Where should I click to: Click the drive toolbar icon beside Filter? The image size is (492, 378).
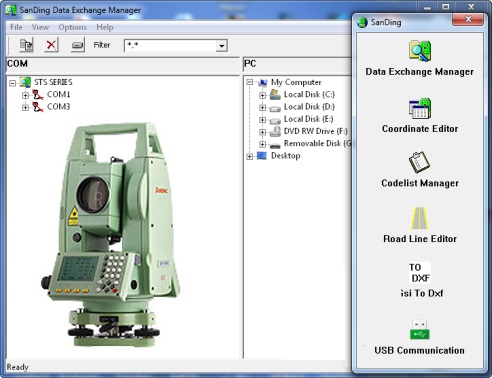tap(77, 45)
